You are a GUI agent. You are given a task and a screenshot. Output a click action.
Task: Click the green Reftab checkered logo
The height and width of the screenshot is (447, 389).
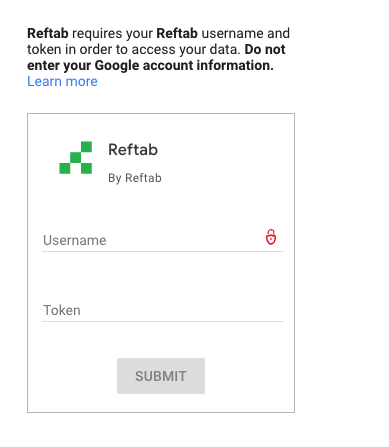coord(76,158)
